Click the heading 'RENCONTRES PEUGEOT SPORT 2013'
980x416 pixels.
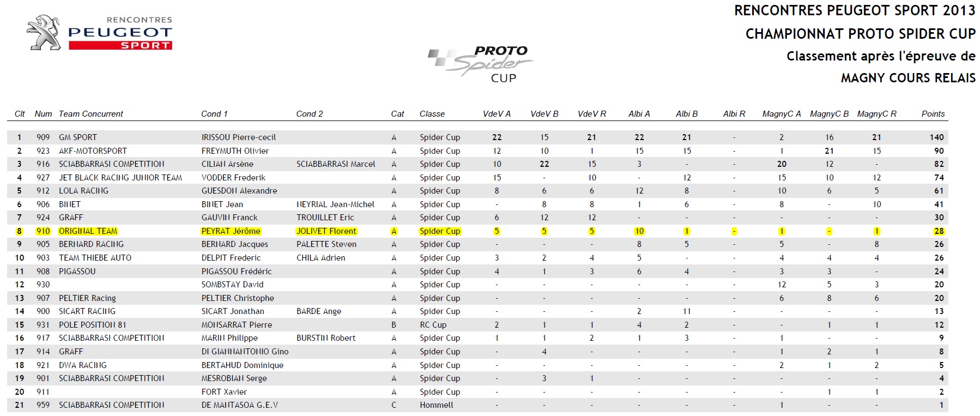coord(855,10)
